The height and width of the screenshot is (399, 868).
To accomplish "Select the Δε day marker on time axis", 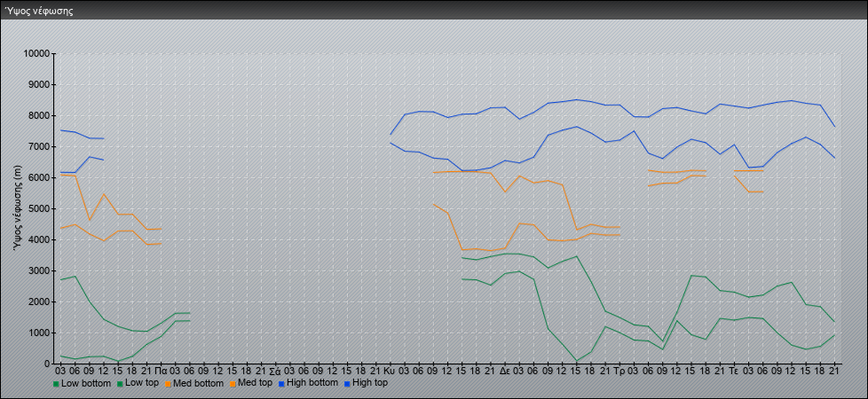I will [x=504, y=370].
